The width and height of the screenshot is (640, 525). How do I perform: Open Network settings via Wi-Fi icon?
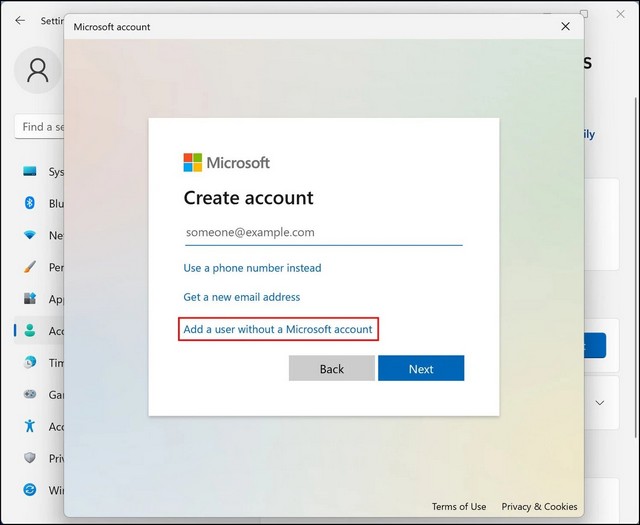coord(30,235)
